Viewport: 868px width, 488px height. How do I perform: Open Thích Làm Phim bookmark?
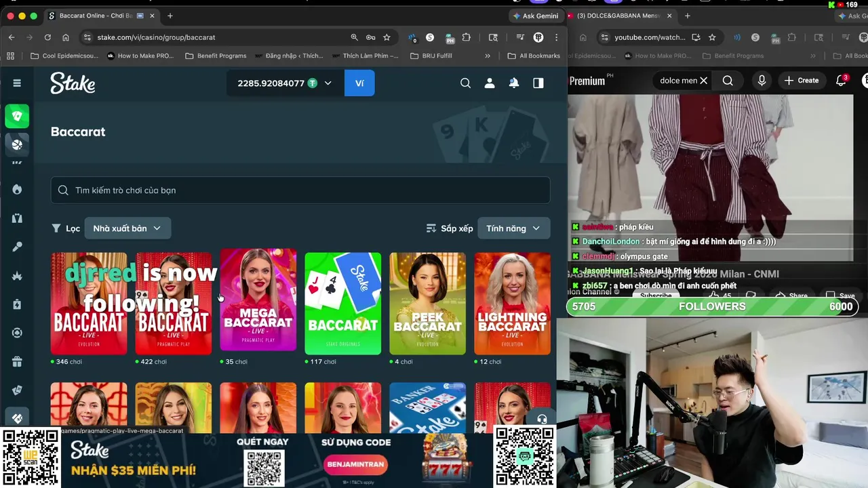point(365,56)
